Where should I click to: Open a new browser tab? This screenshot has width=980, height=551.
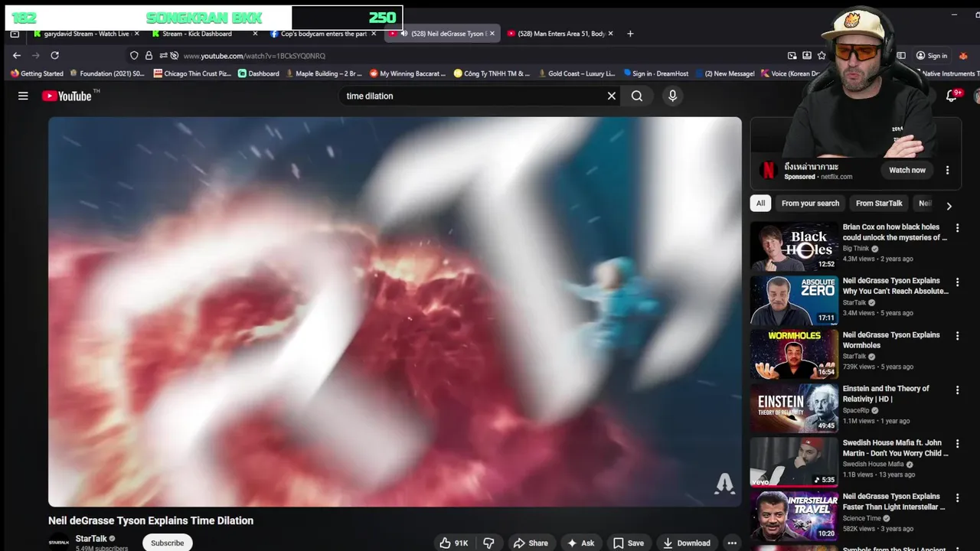click(630, 34)
